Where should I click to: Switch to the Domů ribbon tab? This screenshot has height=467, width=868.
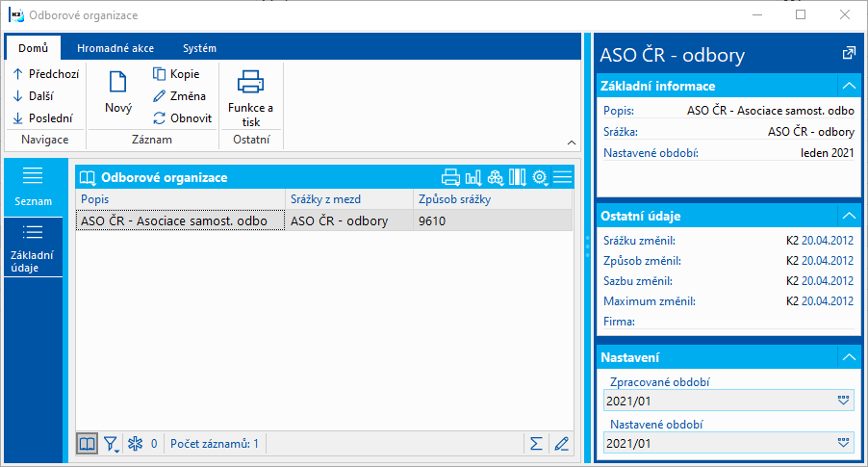(x=34, y=48)
